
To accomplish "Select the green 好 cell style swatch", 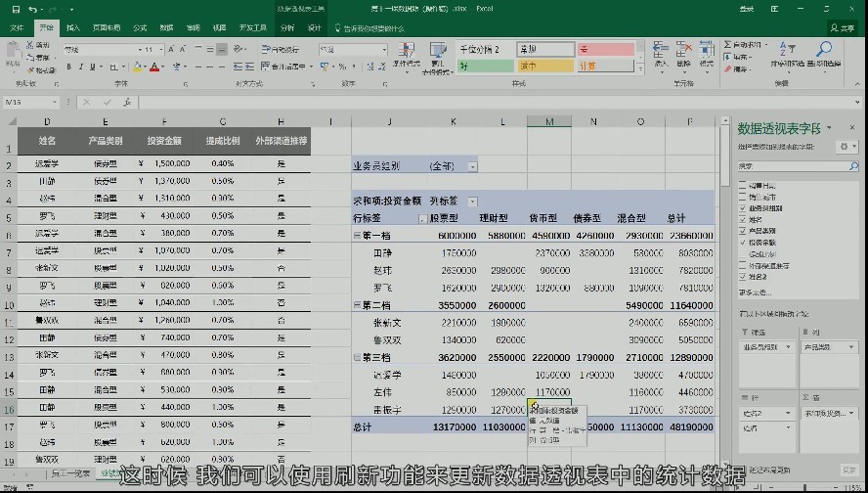I will [x=486, y=66].
